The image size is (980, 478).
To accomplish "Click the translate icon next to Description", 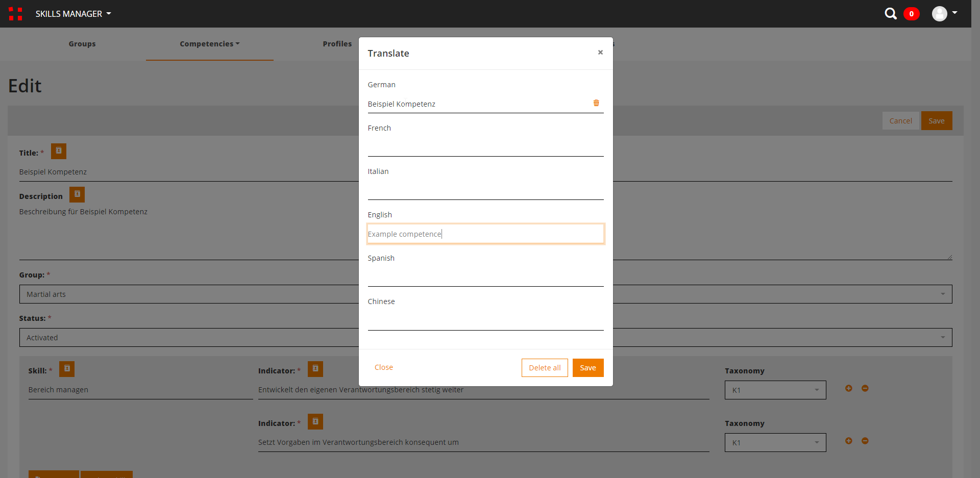I will coord(77,194).
